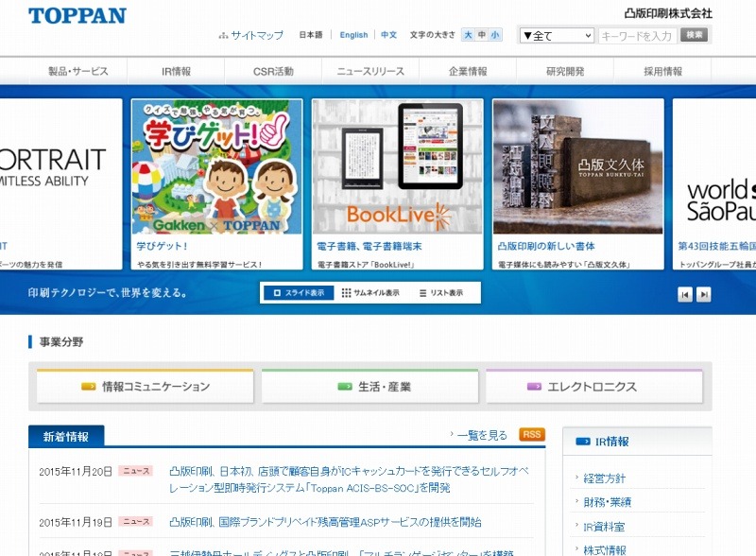Open the 製品・サービス menu
The image size is (756, 556).
78,71
